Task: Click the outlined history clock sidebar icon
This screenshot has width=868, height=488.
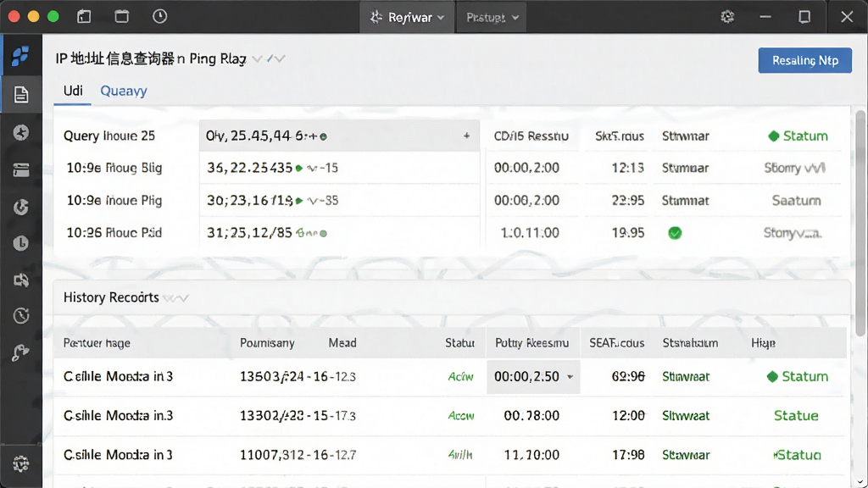Action: coord(21,316)
